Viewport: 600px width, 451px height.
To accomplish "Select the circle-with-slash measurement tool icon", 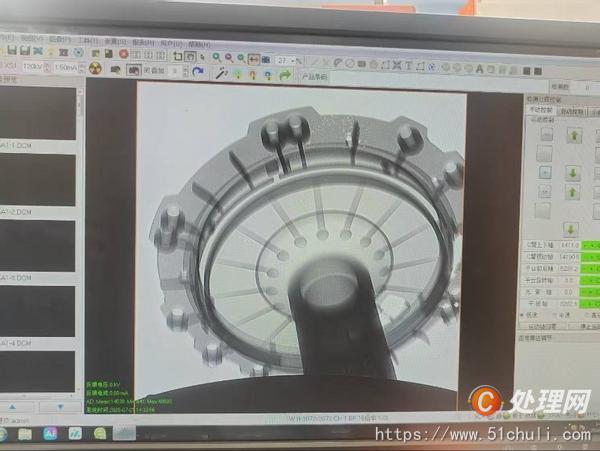I will 349,63.
